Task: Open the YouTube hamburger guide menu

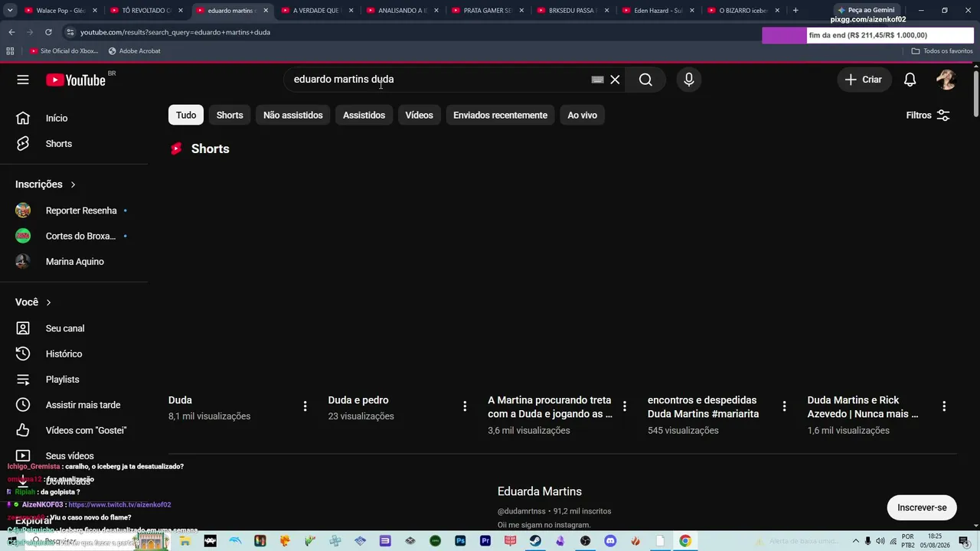Action: pyautogui.click(x=23, y=80)
